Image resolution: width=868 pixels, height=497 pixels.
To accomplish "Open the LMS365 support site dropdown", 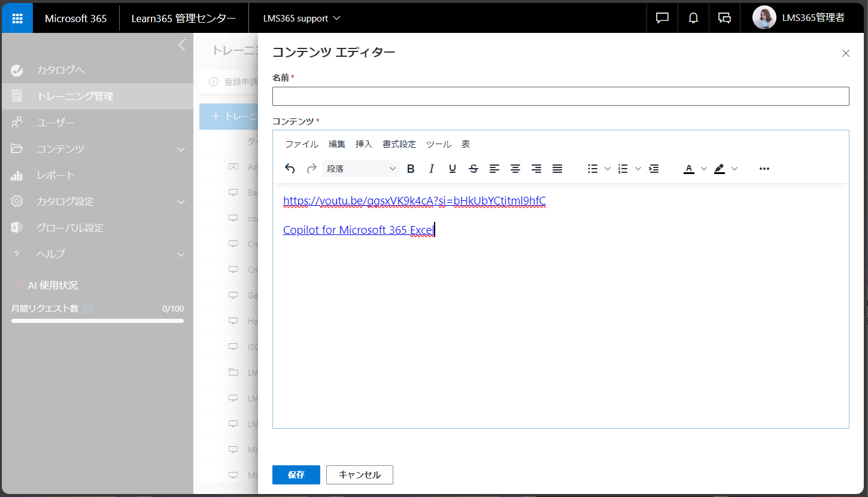I will pos(302,18).
